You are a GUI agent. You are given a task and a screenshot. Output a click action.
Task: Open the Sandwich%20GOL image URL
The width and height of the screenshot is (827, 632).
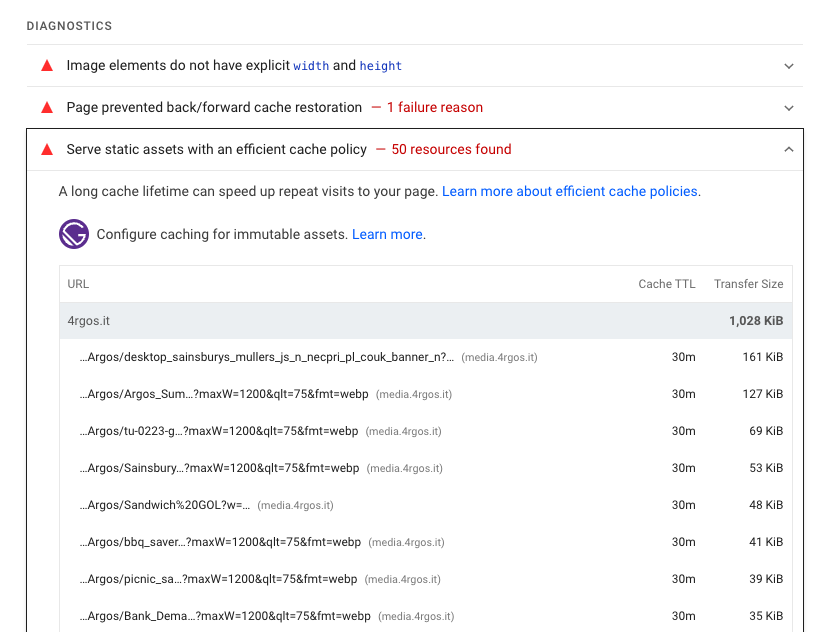(165, 505)
